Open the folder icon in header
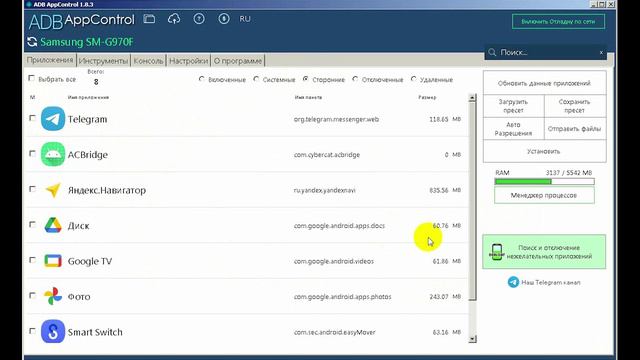 pos(149,19)
